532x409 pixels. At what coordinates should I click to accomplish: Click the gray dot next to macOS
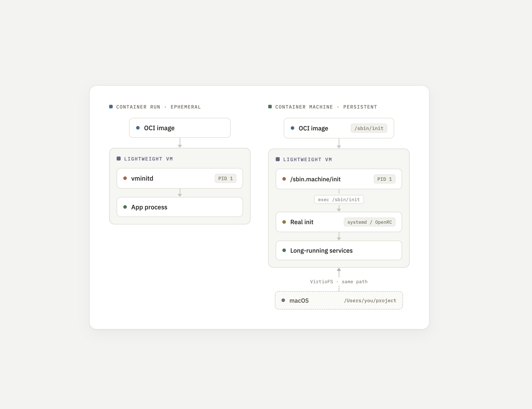pyautogui.click(x=283, y=300)
